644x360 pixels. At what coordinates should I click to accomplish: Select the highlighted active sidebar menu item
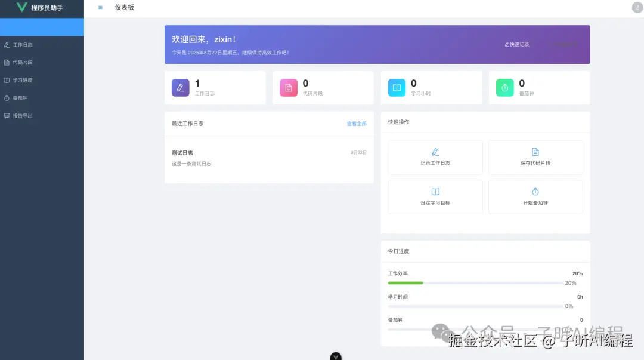42,27
